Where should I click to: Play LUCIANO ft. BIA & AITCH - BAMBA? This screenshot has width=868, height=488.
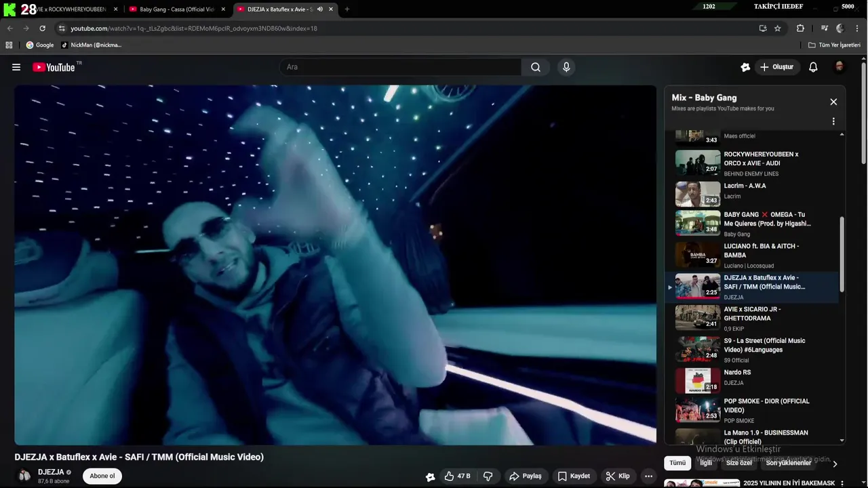[x=752, y=256]
